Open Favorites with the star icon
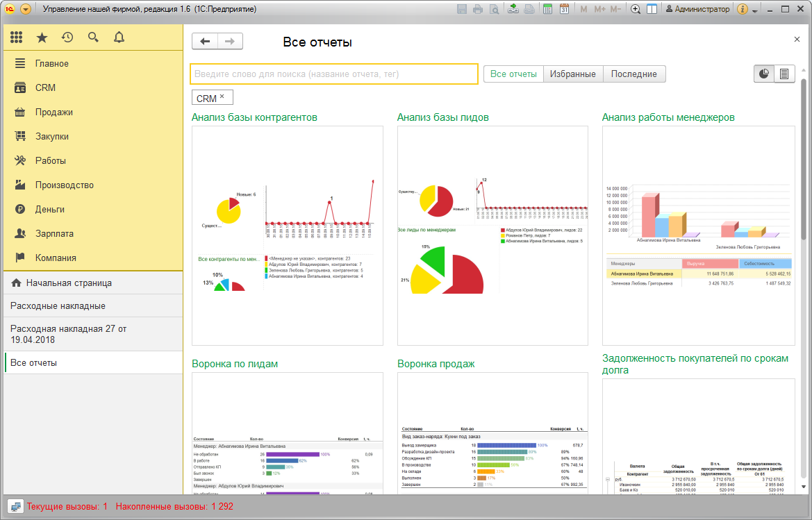The height and width of the screenshot is (520, 812). [x=42, y=37]
